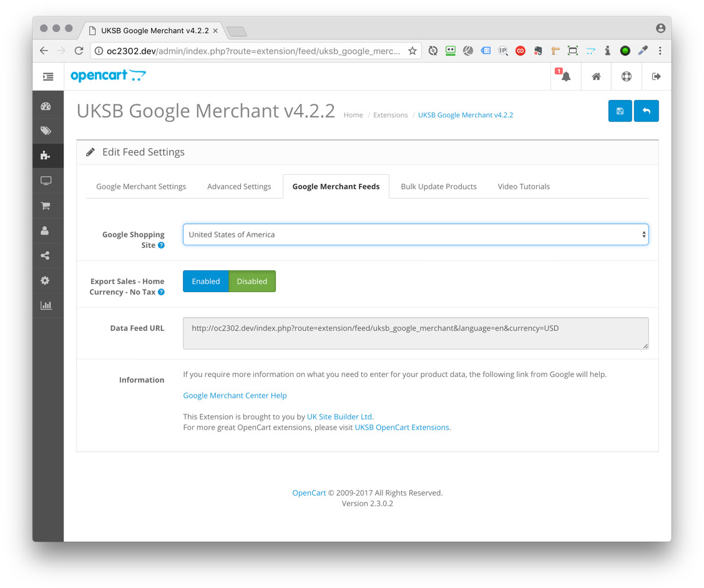Open the Dashboard sidebar icon
The image size is (704, 588).
click(46, 106)
